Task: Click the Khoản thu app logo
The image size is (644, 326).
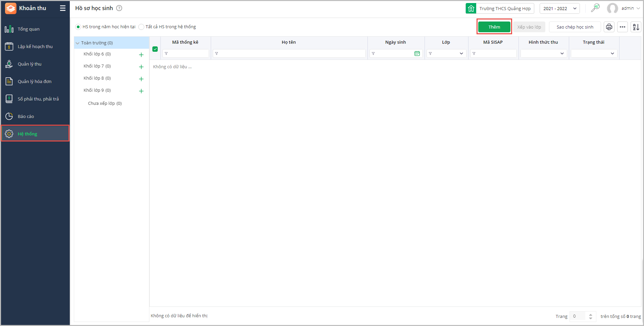Action: 11,8
